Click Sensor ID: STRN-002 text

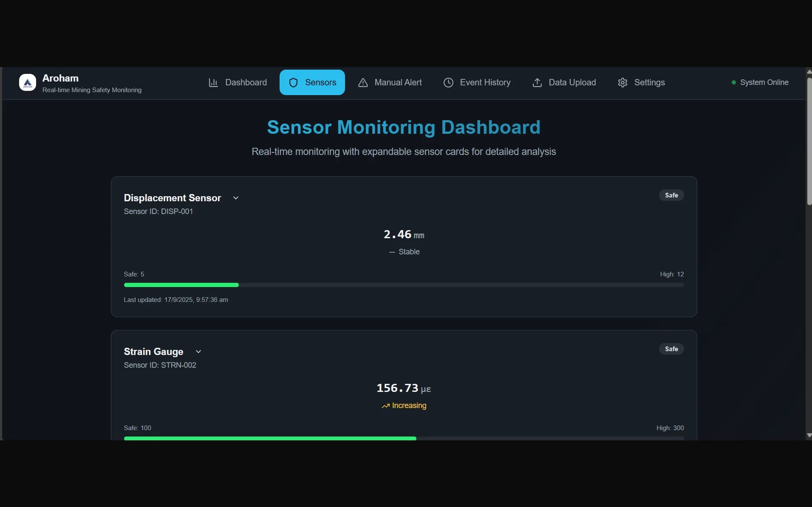160,365
